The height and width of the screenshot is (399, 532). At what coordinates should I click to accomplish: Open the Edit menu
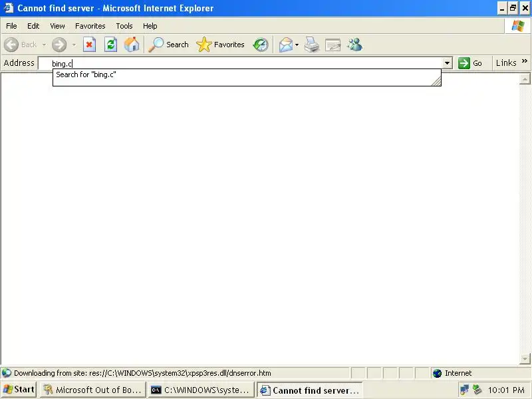tap(33, 26)
